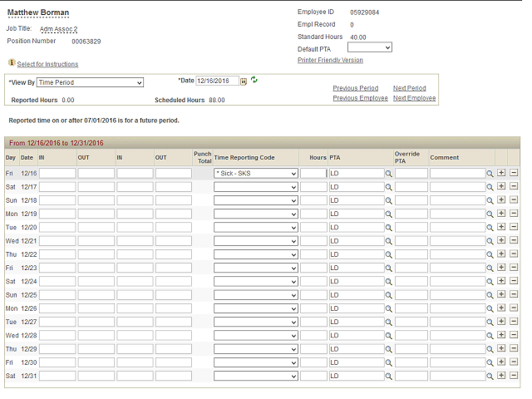Navigate to Previous Employee
Image resolution: width=532 pixels, height=399 pixels.
360,98
